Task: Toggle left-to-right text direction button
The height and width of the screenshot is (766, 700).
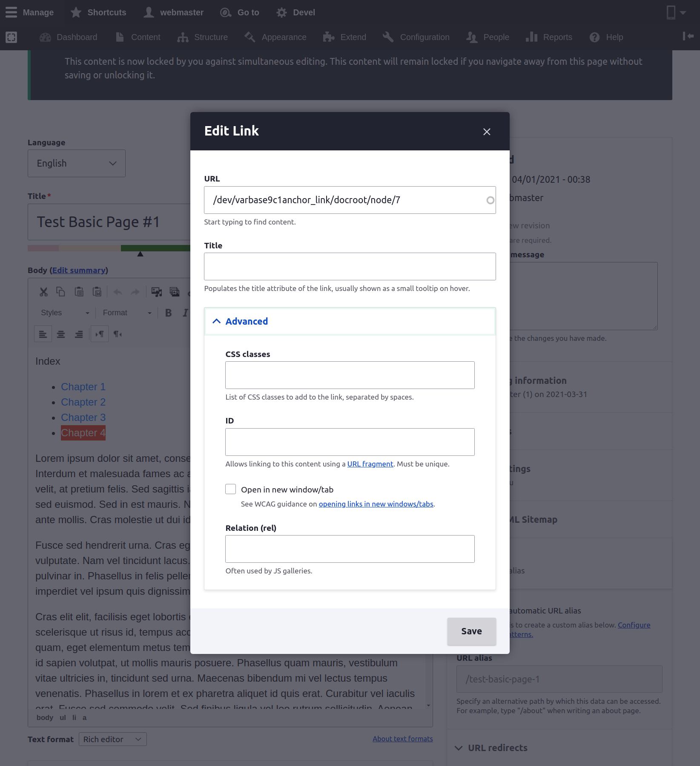Action: [100, 334]
